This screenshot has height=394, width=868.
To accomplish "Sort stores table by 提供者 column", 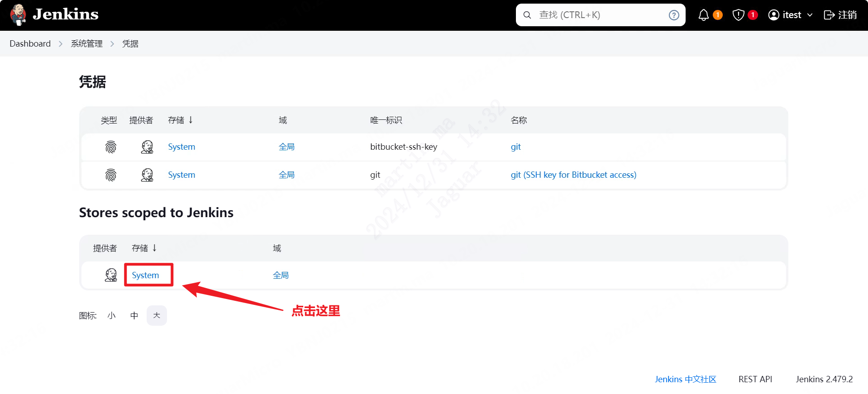I will coord(105,248).
